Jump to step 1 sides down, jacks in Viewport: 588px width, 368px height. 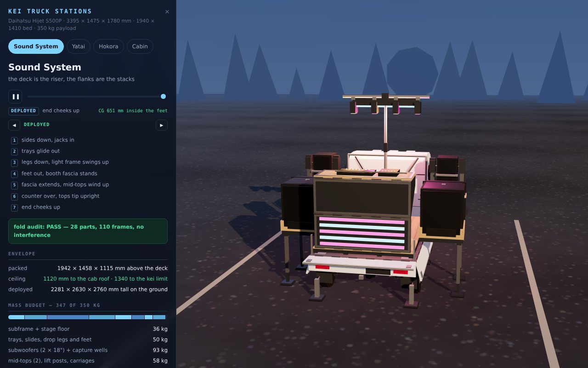click(x=88, y=140)
